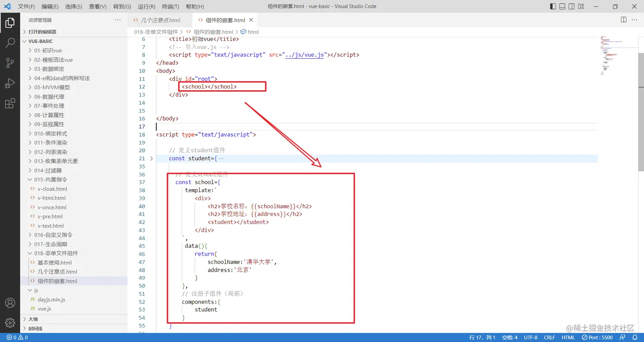Open the 编辑(E) menu
This screenshot has height=342, width=644.
(x=50, y=6)
